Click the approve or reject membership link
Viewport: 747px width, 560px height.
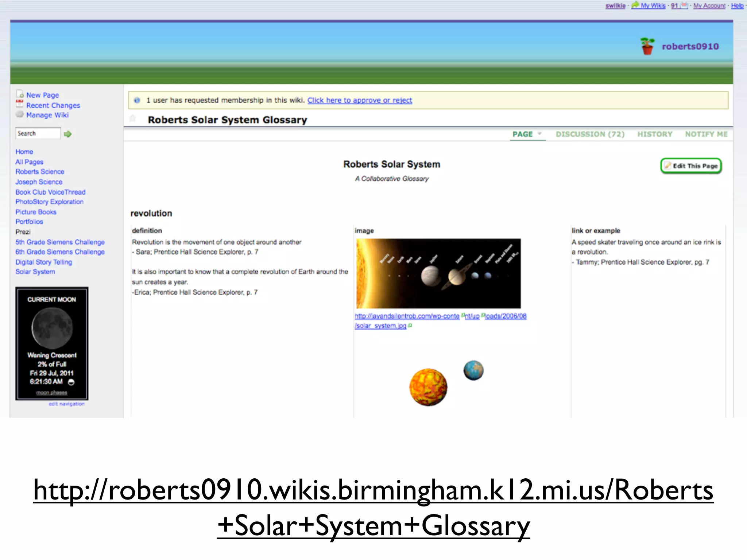pyautogui.click(x=360, y=100)
